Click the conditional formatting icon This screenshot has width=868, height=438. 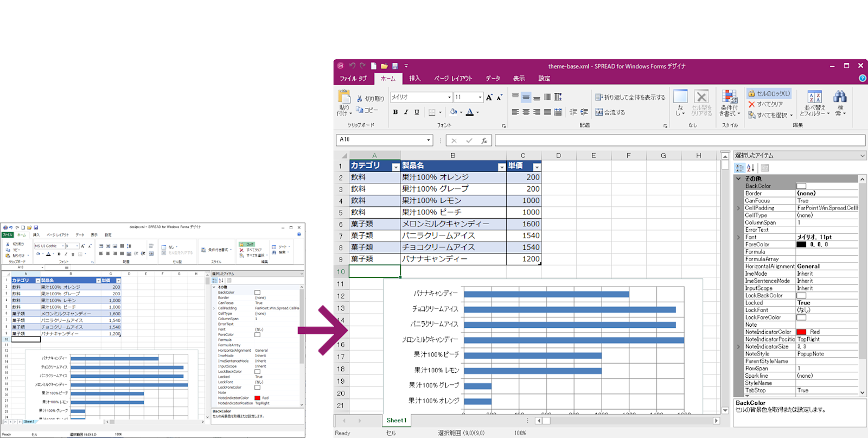tap(729, 103)
